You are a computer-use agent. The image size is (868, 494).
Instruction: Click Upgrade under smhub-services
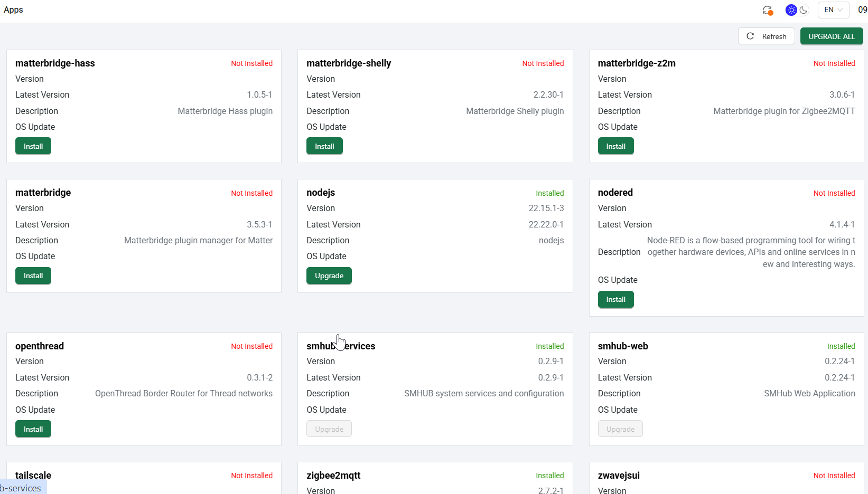pyautogui.click(x=329, y=429)
